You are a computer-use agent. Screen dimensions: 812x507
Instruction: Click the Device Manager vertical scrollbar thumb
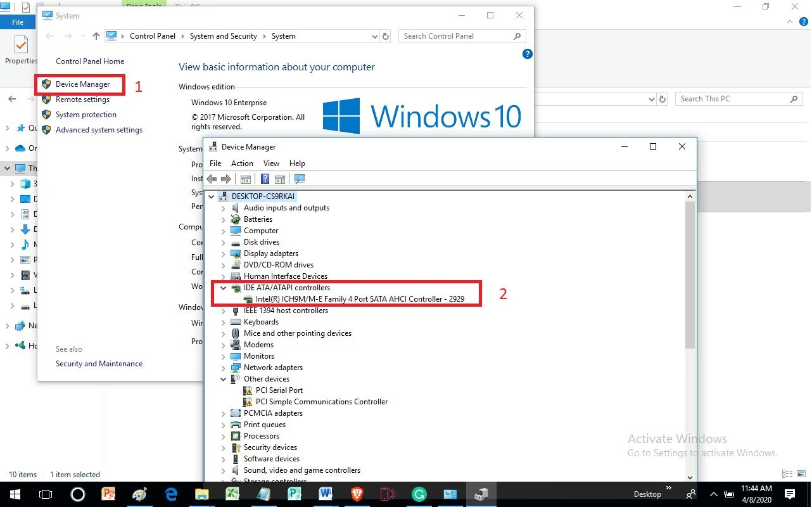coord(690,274)
